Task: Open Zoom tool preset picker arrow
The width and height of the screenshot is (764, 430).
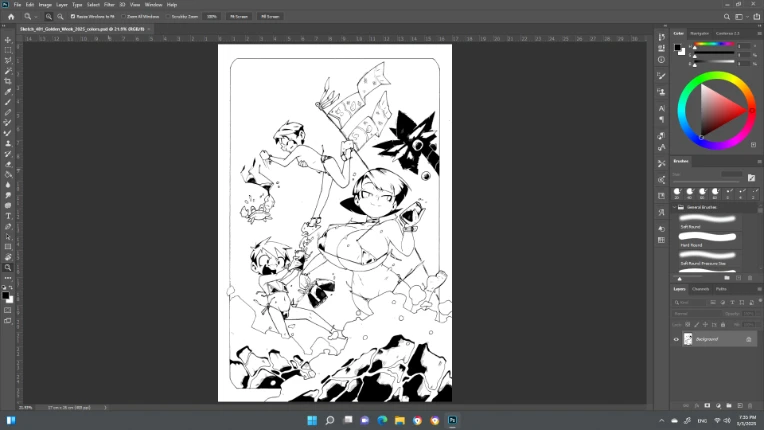Action: pos(36,17)
